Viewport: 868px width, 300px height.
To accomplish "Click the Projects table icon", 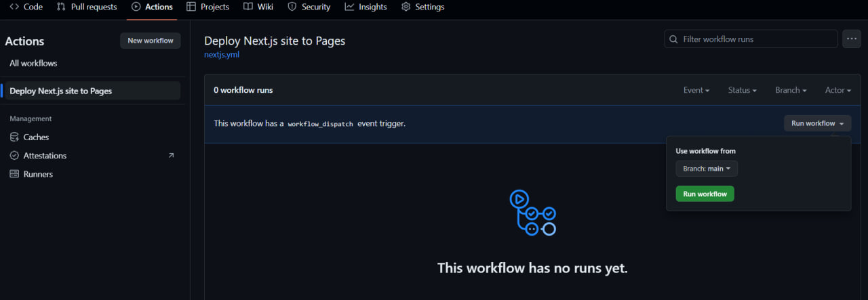I will coord(191,7).
